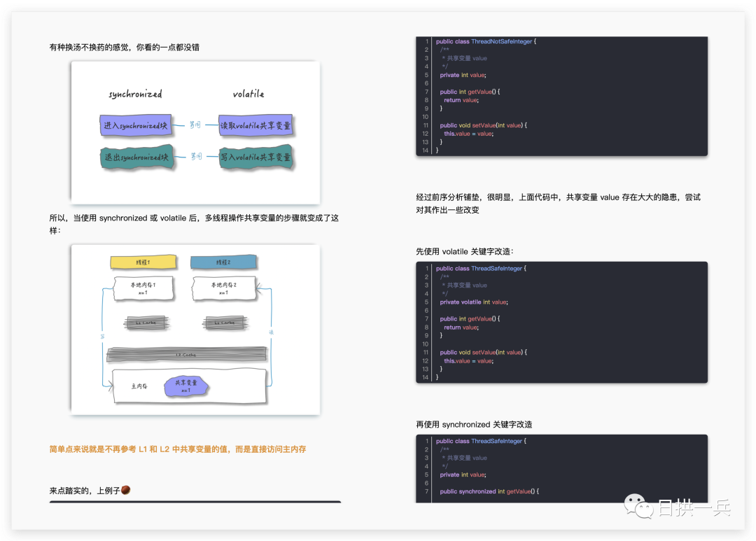This screenshot has height=541, width=756.
Task: Click the paragraph starting 所以，当使用 synchronized
Action: (194, 224)
